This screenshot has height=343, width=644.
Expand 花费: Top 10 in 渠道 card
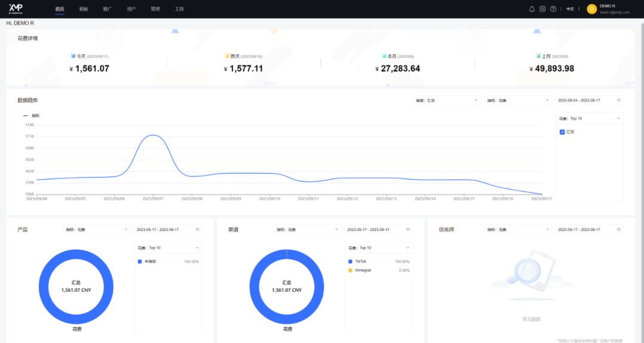tap(379, 248)
